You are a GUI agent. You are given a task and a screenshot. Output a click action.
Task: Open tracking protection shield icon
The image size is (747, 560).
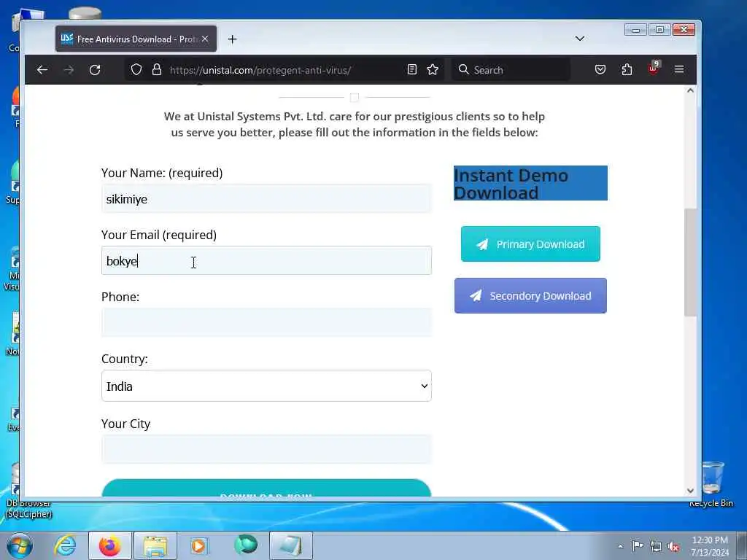tap(136, 70)
